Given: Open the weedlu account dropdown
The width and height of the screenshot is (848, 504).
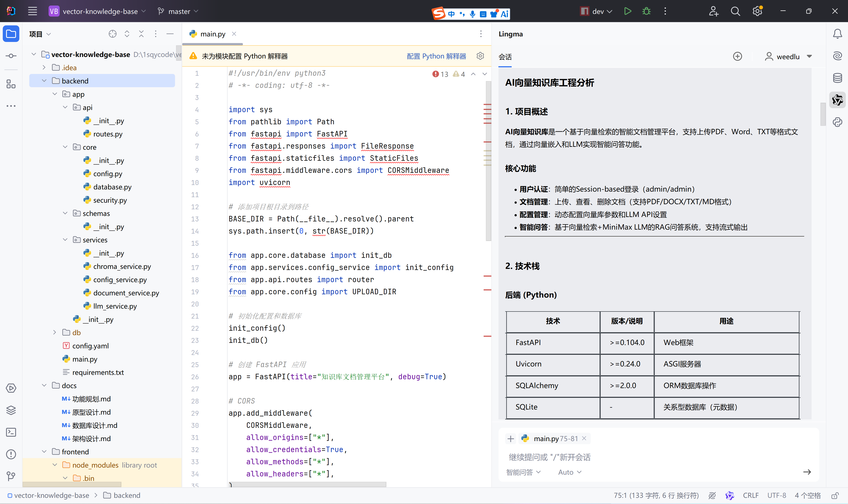Looking at the screenshot, I should tap(788, 56).
